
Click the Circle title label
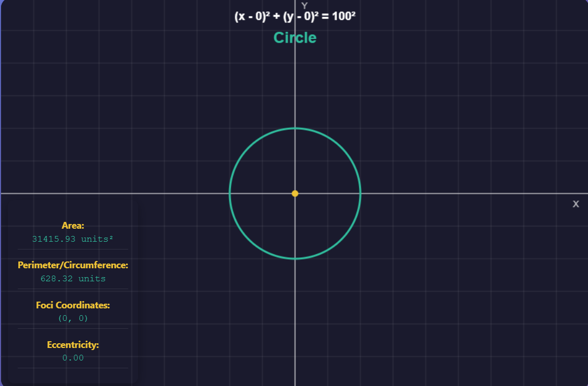tap(295, 38)
